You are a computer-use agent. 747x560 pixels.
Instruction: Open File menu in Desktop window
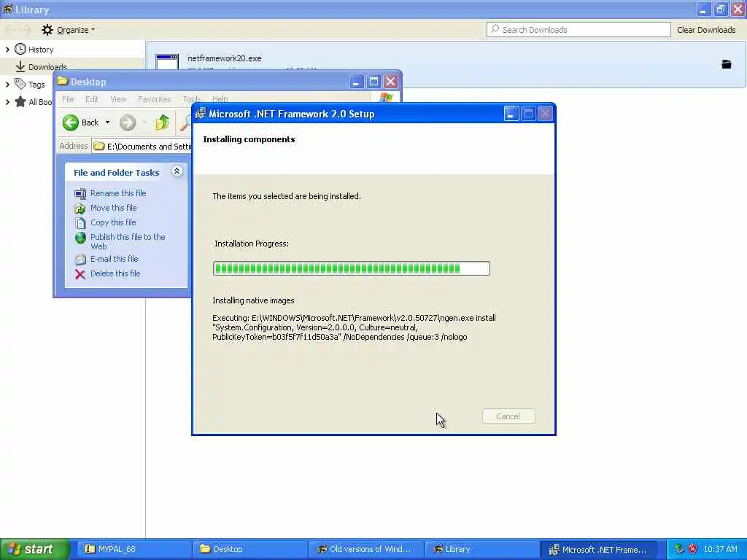pos(68,99)
